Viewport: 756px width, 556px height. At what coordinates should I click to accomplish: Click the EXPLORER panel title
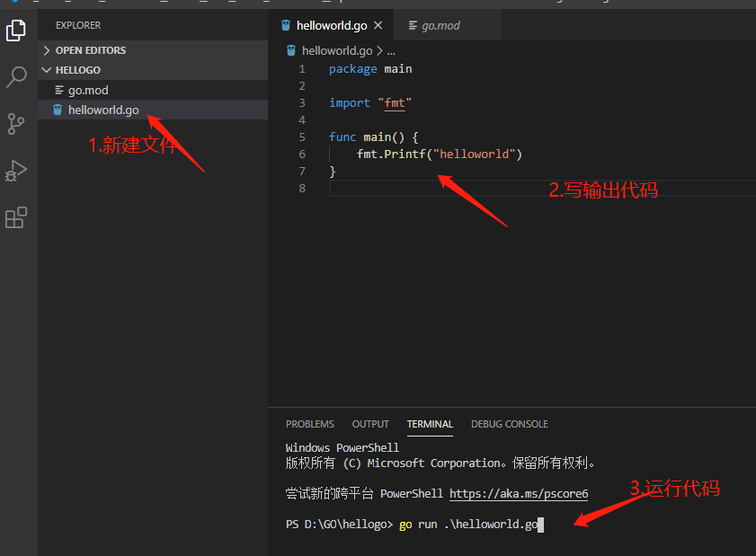[x=78, y=25]
